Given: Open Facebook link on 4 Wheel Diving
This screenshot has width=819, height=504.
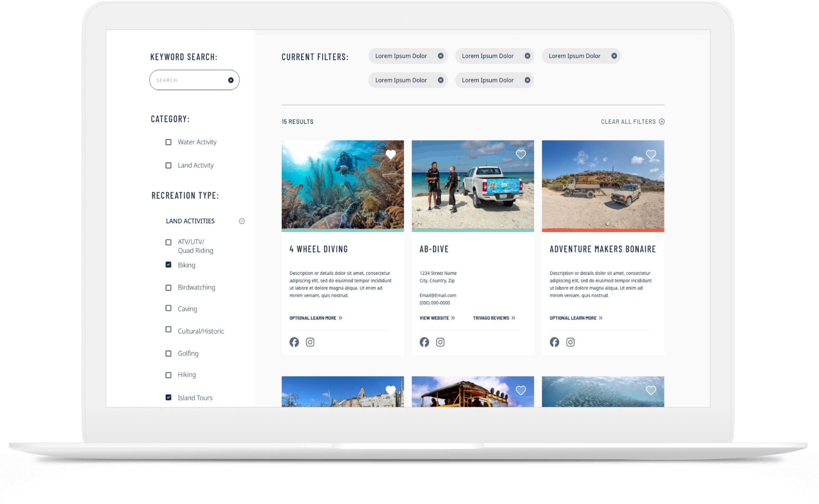Looking at the screenshot, I should tap(294, 342).
